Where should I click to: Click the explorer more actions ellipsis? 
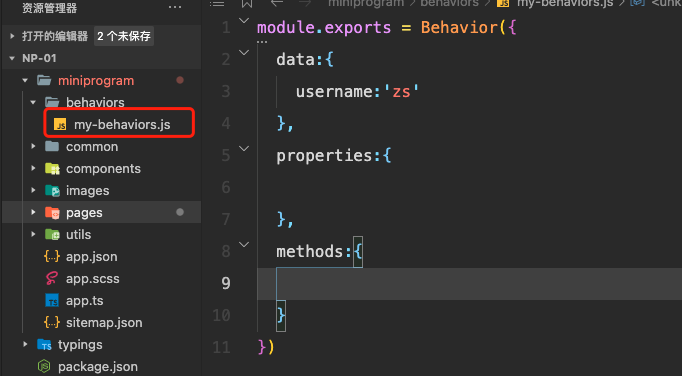click(175, 7)
